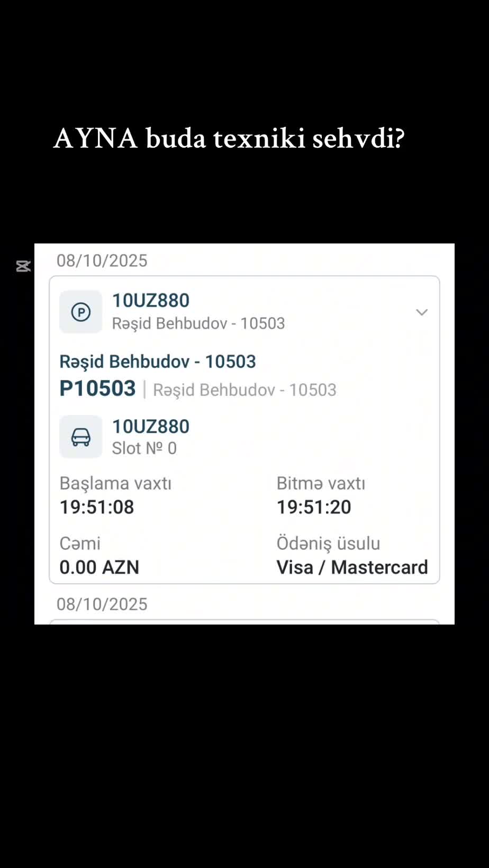The width and height of the screenshot is (489, 868).
Task: Tap the top 08/10/2025 date header
Action: (102, 260)
